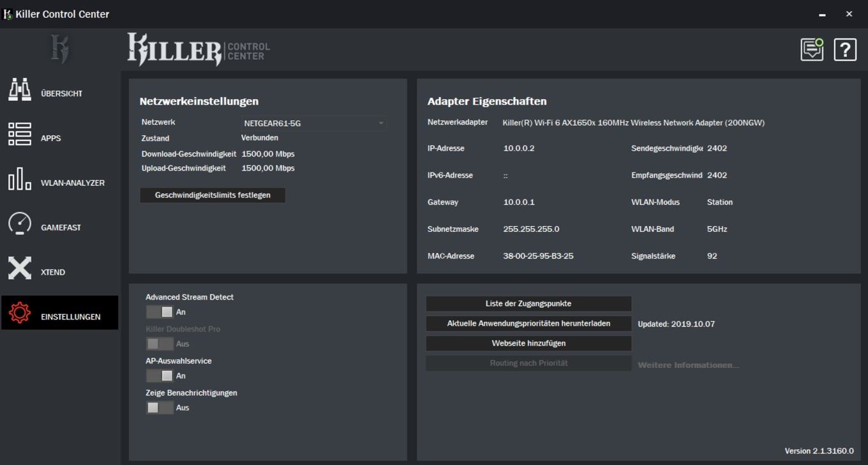The height and width of the screenshot is (465, 868).
Task: Click the Netzwerkadapter name text
Action: point(634,123)
